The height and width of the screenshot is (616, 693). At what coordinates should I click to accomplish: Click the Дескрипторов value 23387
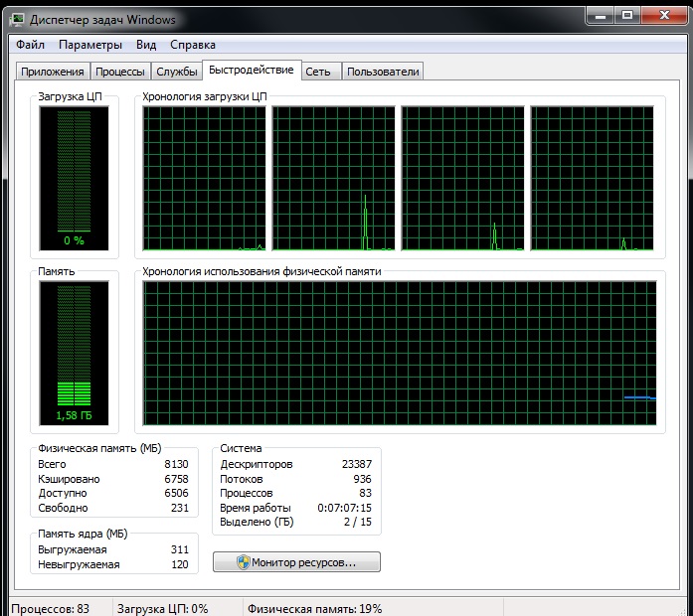point(357,464)
